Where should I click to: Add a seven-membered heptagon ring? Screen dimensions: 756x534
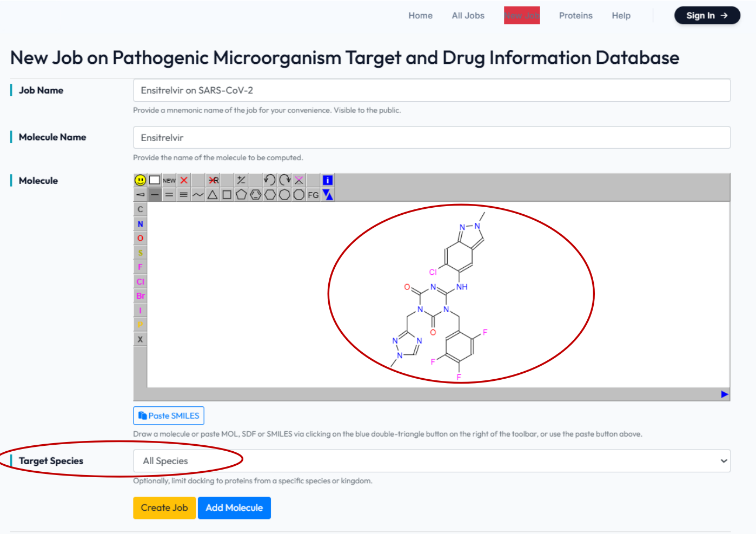[x=284, y=194]
